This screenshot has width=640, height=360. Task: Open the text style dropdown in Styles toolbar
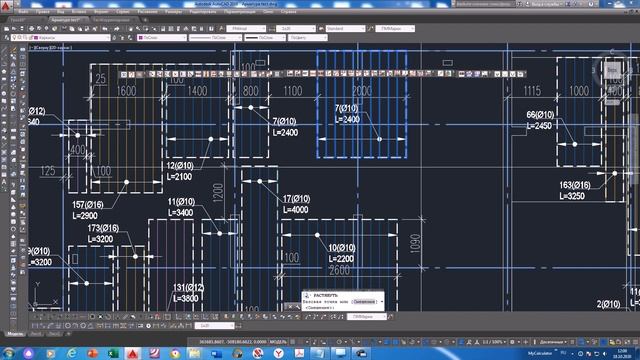click(x=246, y=29)
